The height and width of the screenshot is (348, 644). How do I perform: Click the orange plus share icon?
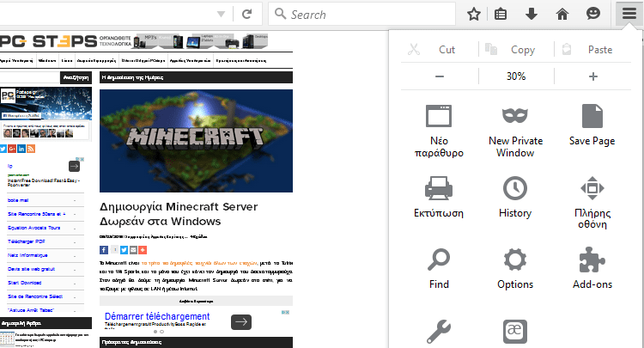[x=143, y=250]
